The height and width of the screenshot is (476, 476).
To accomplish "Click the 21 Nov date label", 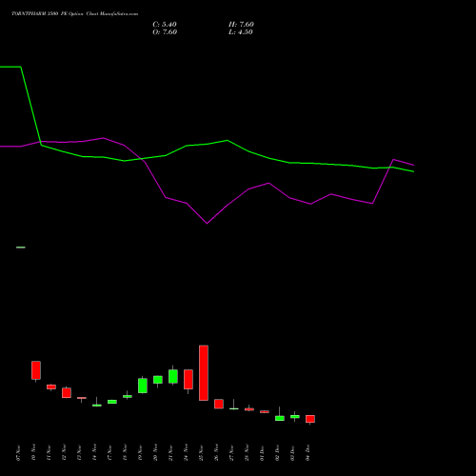I will coord(170,453).
